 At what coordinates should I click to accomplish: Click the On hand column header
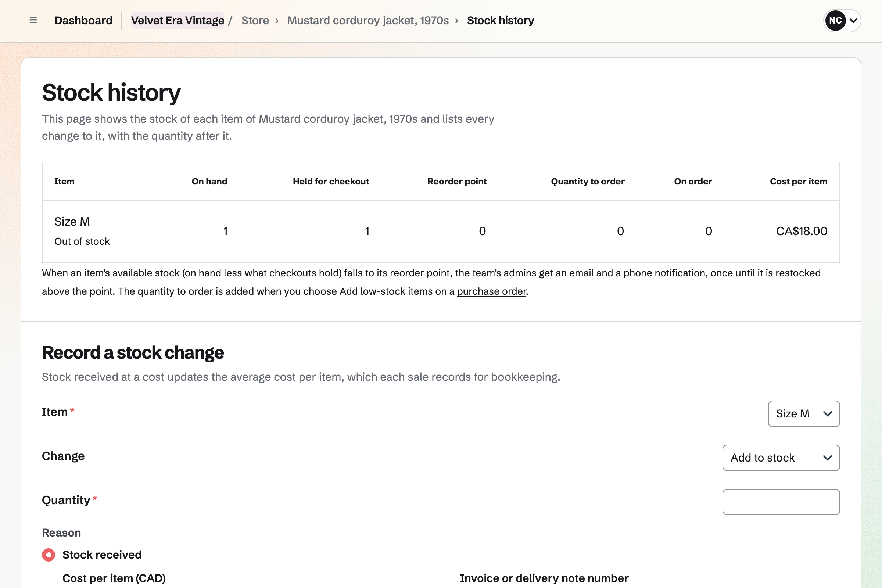click(x=209, y=182)
